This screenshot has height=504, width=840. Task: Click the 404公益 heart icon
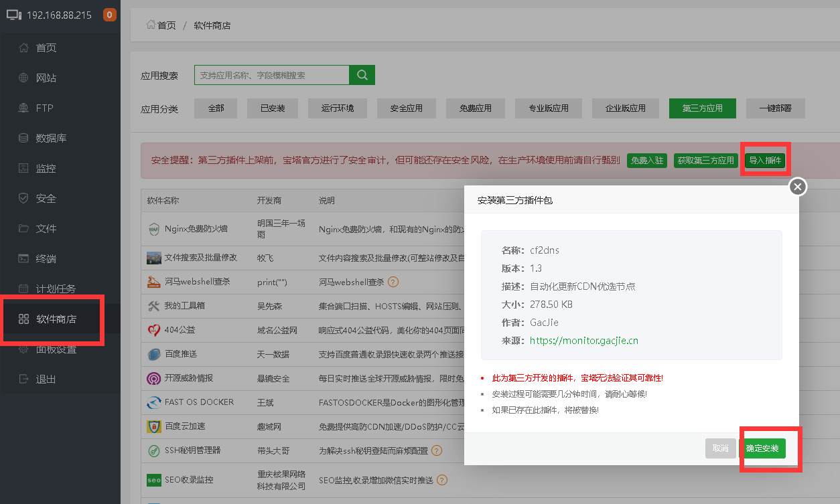154,330
